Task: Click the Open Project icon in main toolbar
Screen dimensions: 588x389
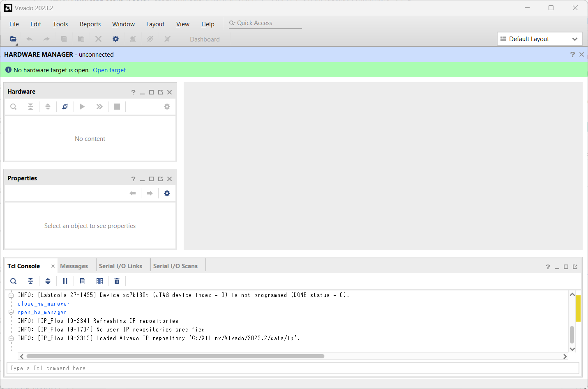Action: pyautogui.click(x=13, y=39)
